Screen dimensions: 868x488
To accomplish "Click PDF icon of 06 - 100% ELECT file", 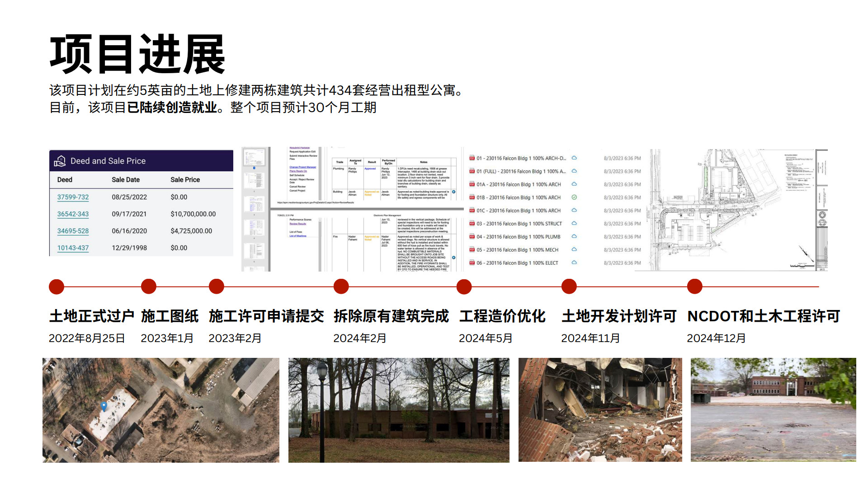I will (x=472, y=263).
